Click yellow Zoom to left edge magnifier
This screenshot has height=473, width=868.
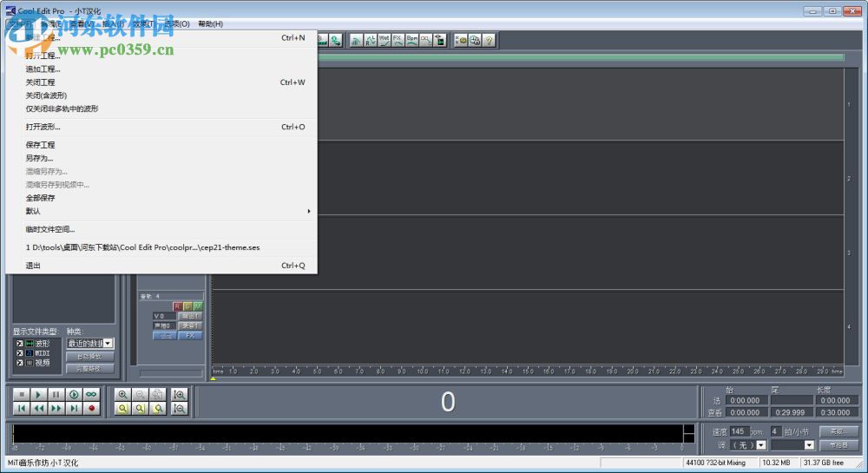click(x=141, y=408)
